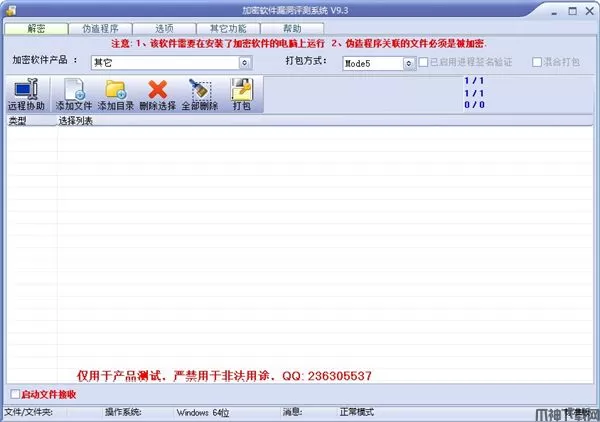Click the 删除选择 red X icon
The height and width of the screenshot is (422, 600).
tap(158, 95)
